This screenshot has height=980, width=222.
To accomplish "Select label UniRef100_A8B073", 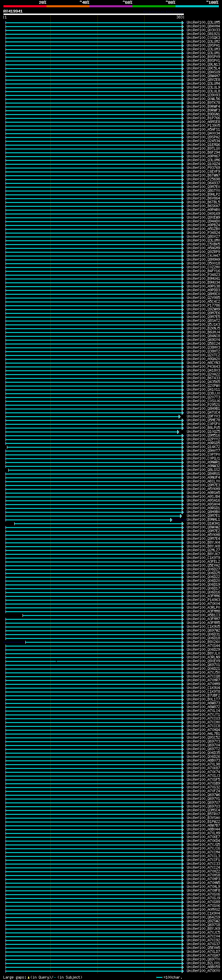I will 203,761.
